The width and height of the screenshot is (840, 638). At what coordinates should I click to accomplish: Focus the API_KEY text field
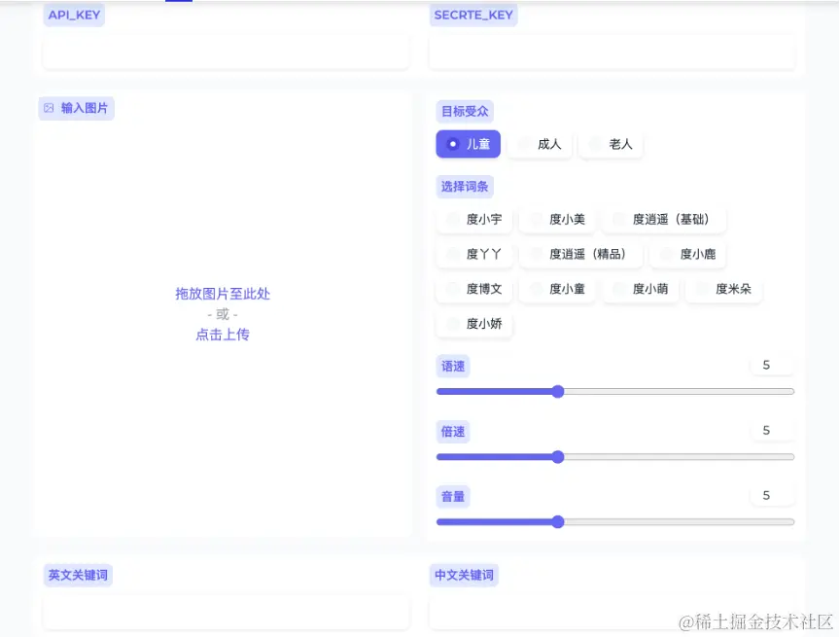[x=227, y=53]
